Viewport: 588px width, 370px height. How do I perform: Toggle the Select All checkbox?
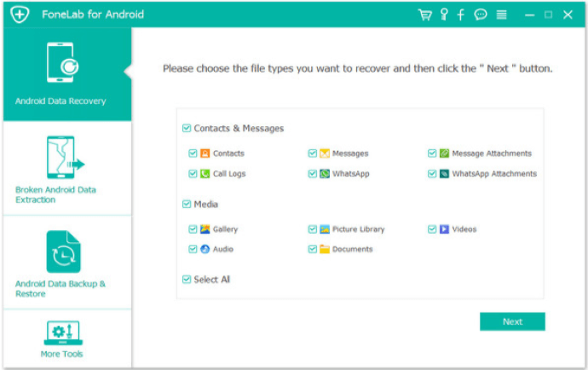coord(187,279)
